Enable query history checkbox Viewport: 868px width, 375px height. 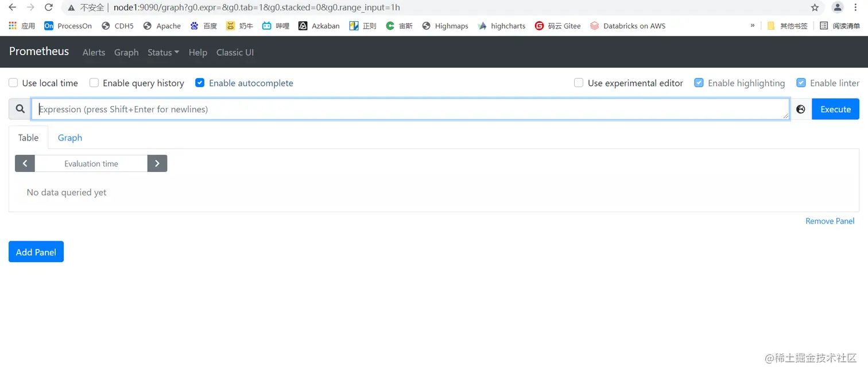click(94, 83)
